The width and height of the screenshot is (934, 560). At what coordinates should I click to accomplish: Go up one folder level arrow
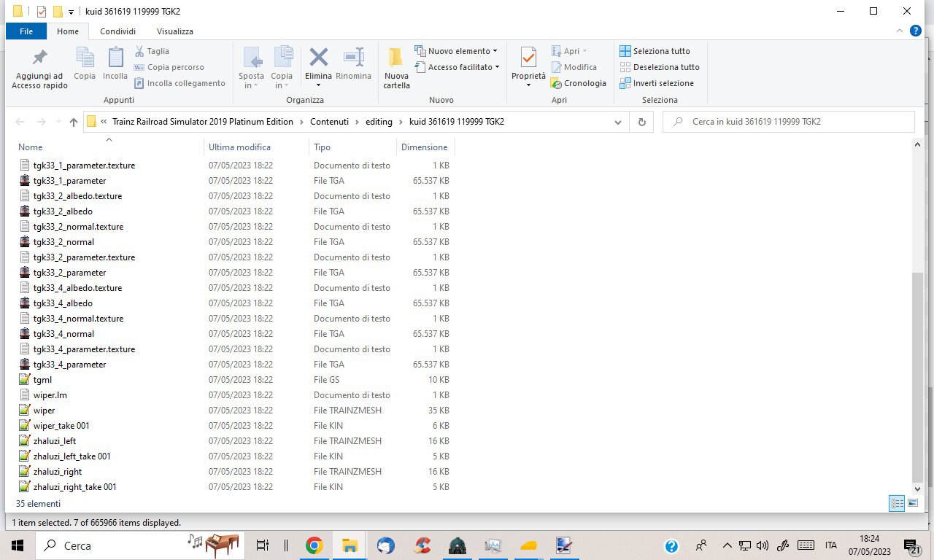pyautogui.click(x=73, y=122)
